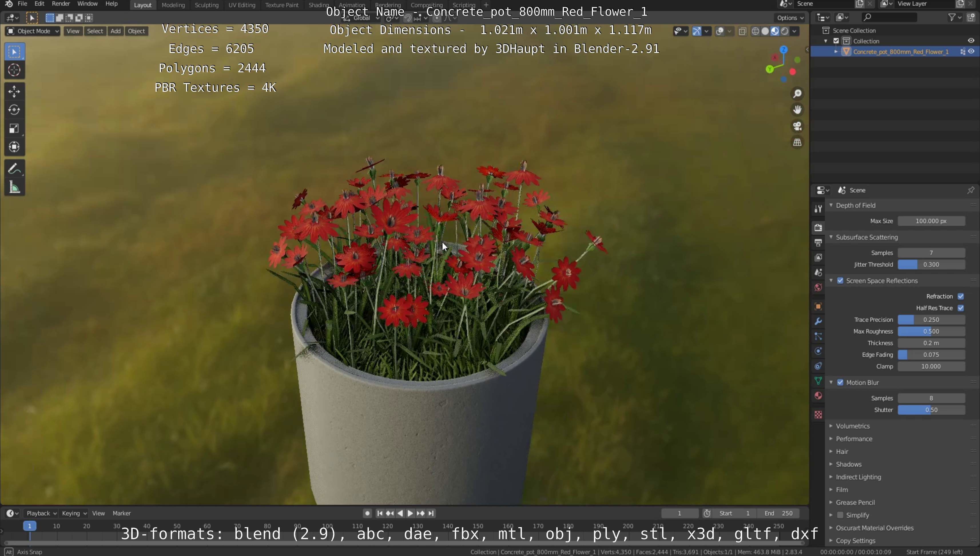
Task: Open the Modifier wrench properties tab
Action: click(x=818, y=321)
